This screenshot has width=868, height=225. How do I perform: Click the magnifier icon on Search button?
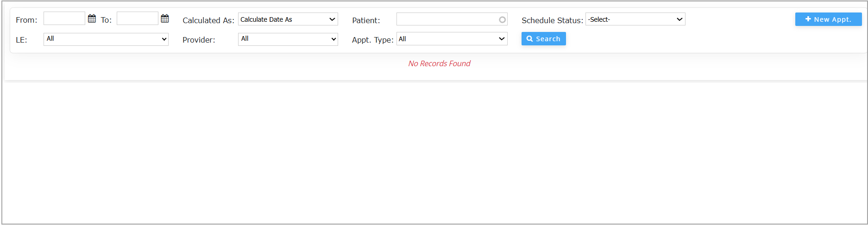tap(529, 39)
